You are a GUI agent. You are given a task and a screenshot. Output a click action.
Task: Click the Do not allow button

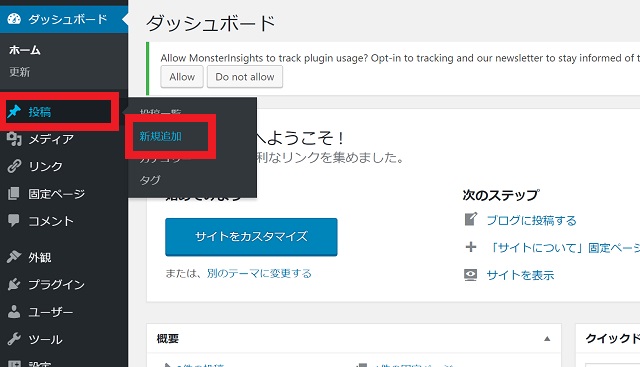coord(245,77)
